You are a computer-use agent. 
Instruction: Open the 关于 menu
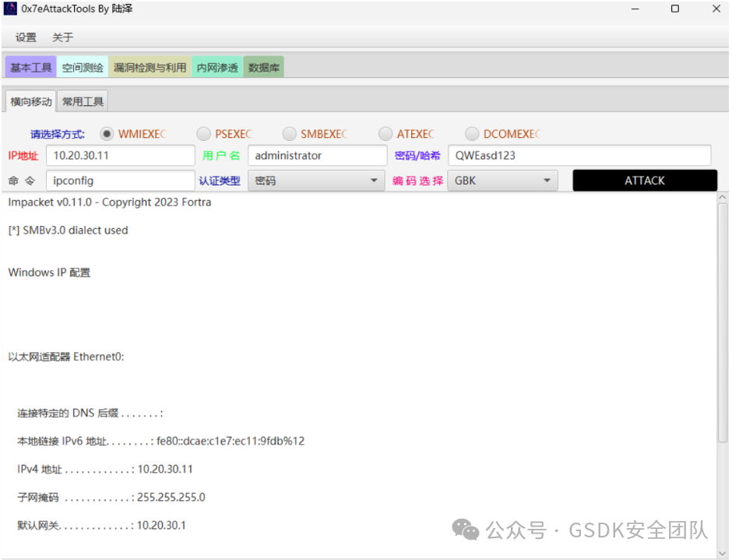click(62, 37)
